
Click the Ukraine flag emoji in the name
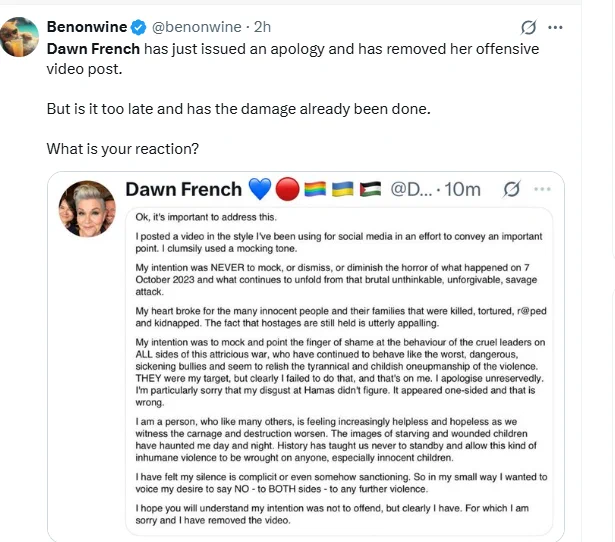342,189
